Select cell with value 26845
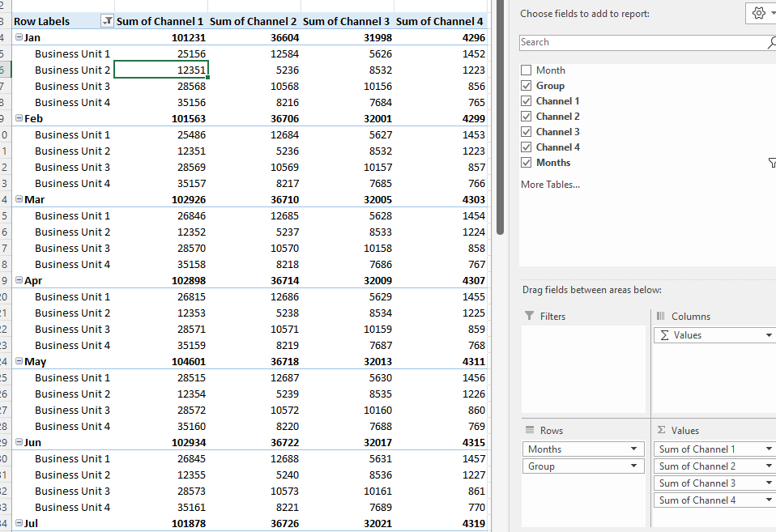The width and height of the screenshot is (776, 532). click(161, 459)
